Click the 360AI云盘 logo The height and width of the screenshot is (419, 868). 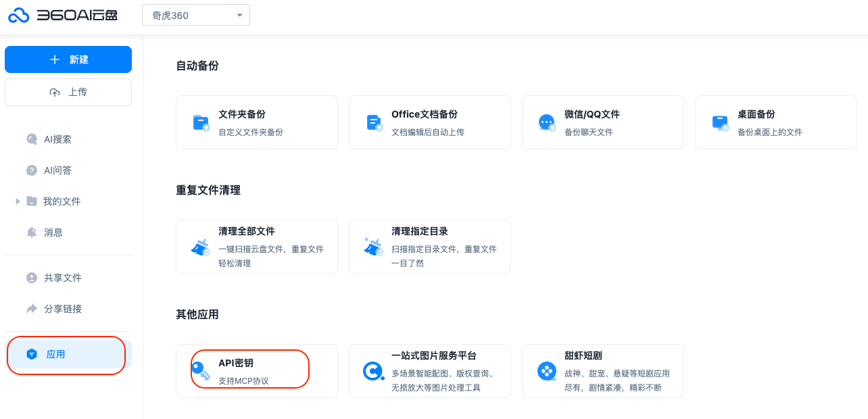62,15
